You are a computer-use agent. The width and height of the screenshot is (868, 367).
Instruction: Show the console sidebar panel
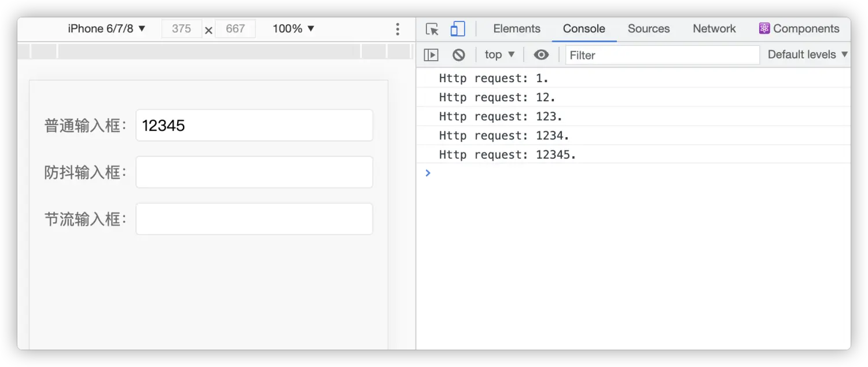point(431,55)
